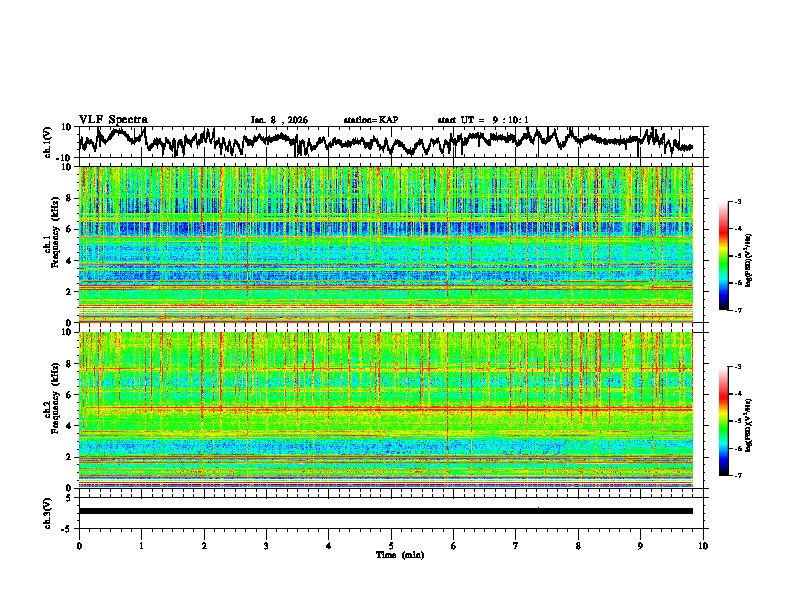Click the "7" tick on the time axis
Image resolution: width=792 pixels, height=612 pixels.
516,546
